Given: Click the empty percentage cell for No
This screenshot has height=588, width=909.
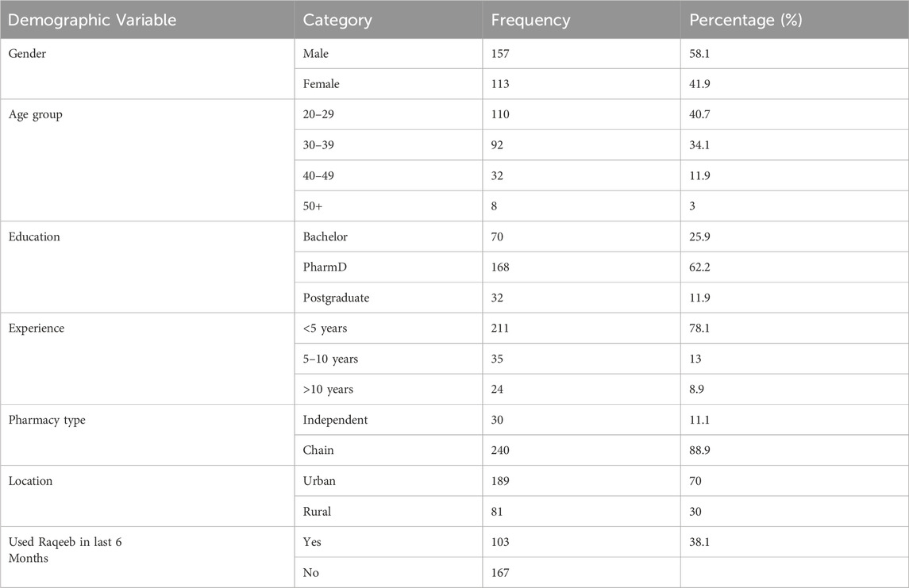Looking at the screenshot, I should (x=794, y=572).
